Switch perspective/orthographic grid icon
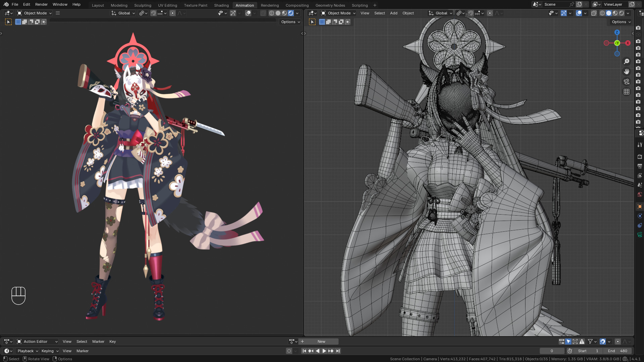Image resolution: width=644 pixels, height=362 pixels. (x=627, y=92)
